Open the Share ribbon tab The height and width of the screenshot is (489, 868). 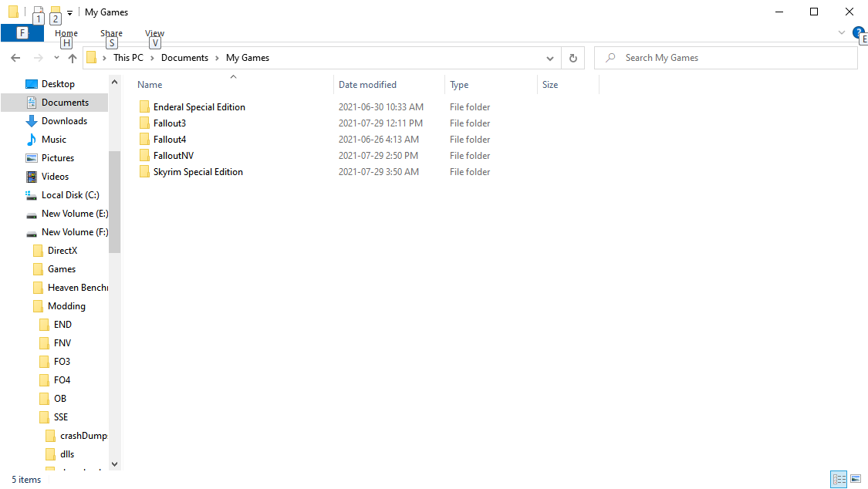point(111,33)
